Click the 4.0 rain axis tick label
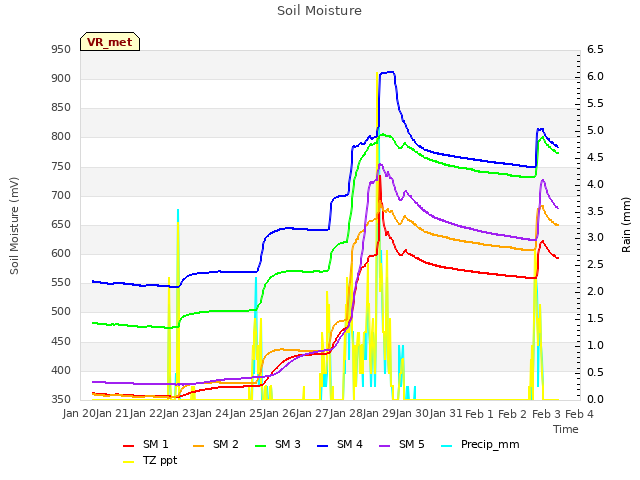640x480 pixels. click(595, 184)
